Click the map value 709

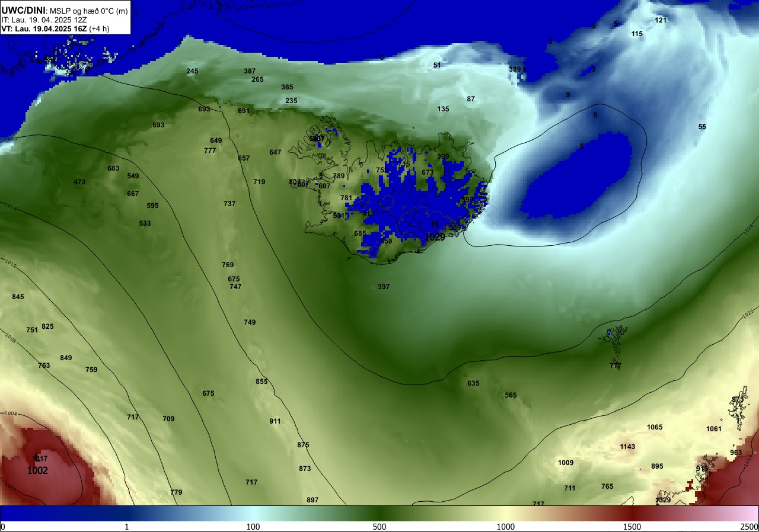(168, 419)
